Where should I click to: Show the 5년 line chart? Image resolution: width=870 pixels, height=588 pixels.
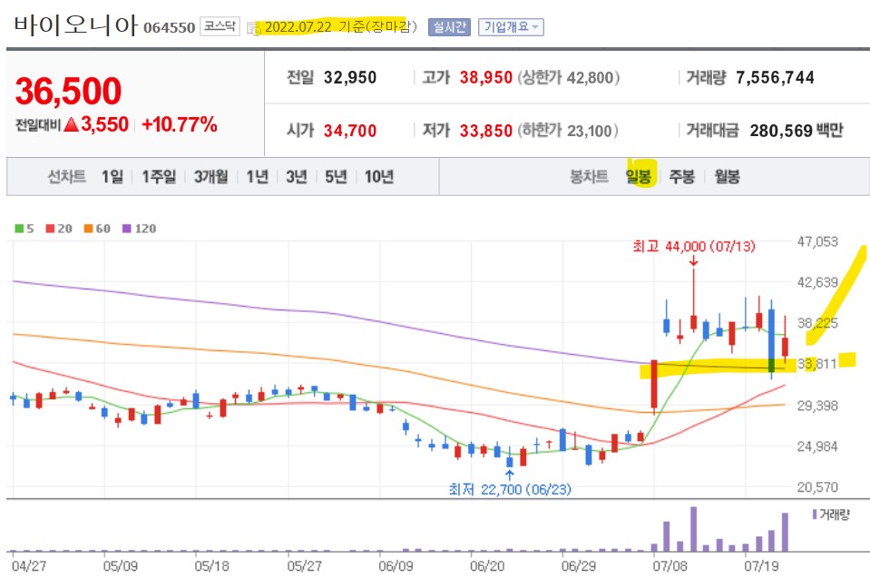336,177
